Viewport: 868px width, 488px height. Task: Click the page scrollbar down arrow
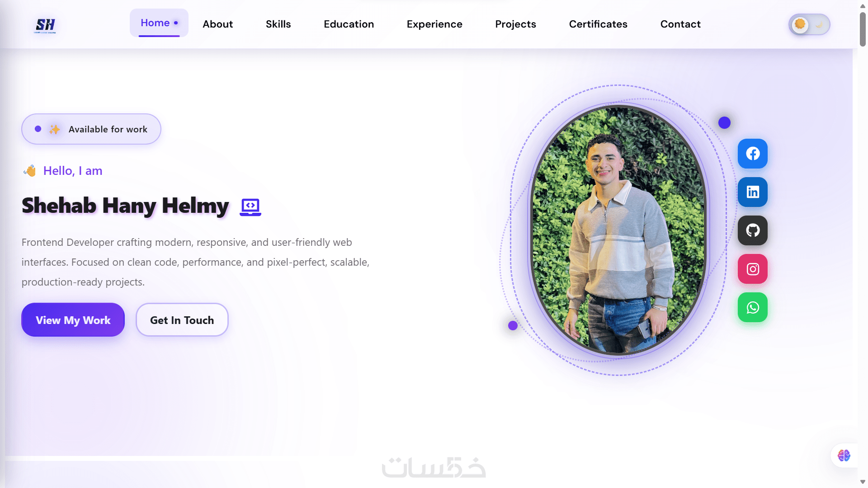(863, 482)
